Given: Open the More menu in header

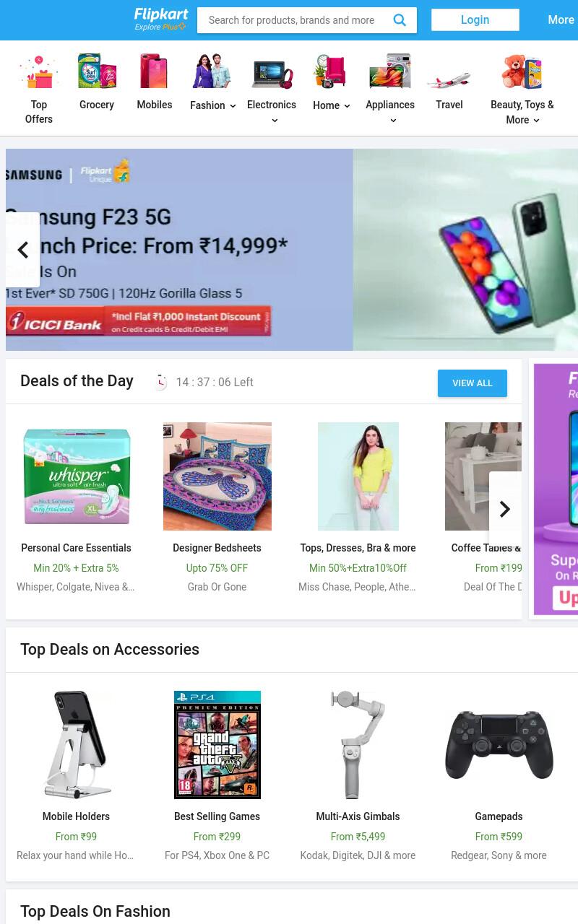Looking at the screenshot, I should pyautogui.click(x=561, y=20).
